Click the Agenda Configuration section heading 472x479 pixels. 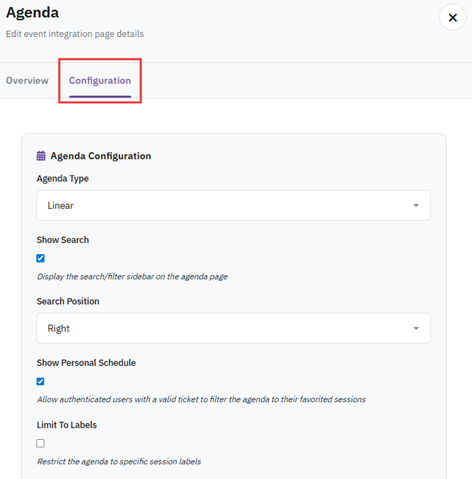click(101, 156)
